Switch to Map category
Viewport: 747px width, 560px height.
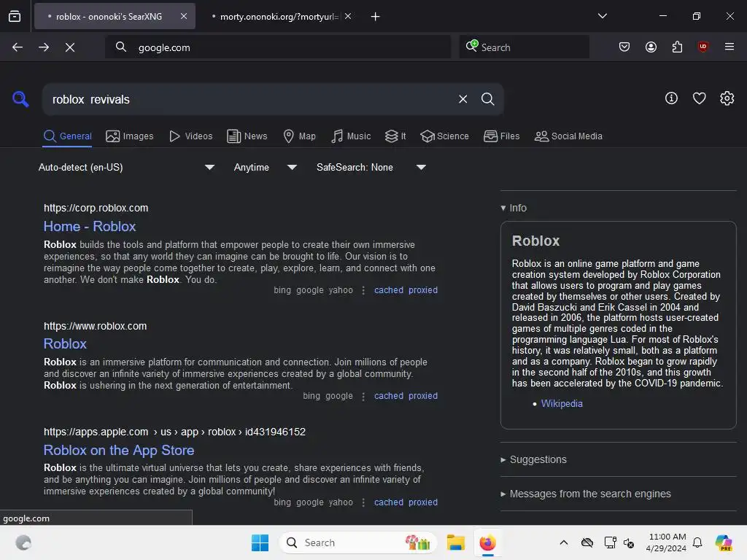(299, 136)
